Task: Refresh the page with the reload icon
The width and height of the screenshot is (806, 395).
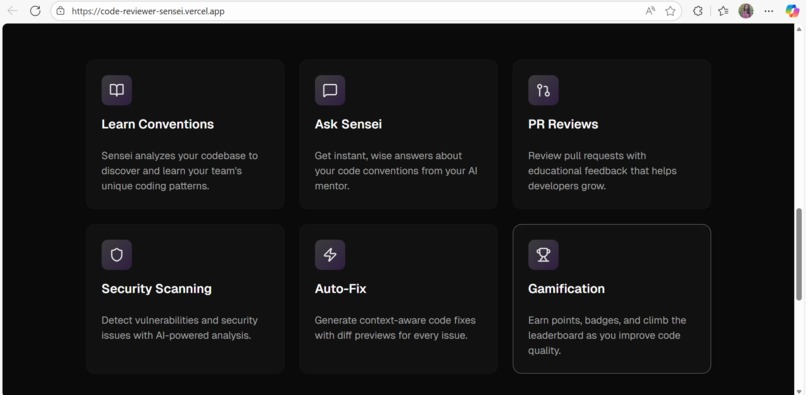Action: [35, 11]
